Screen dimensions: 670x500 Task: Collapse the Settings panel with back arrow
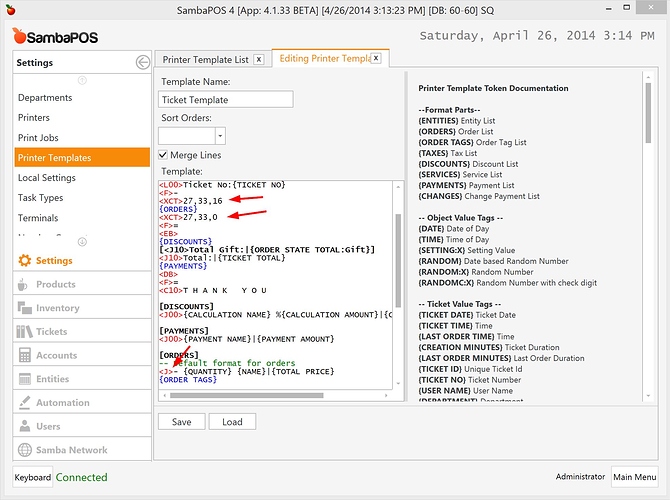coord(143,62)
